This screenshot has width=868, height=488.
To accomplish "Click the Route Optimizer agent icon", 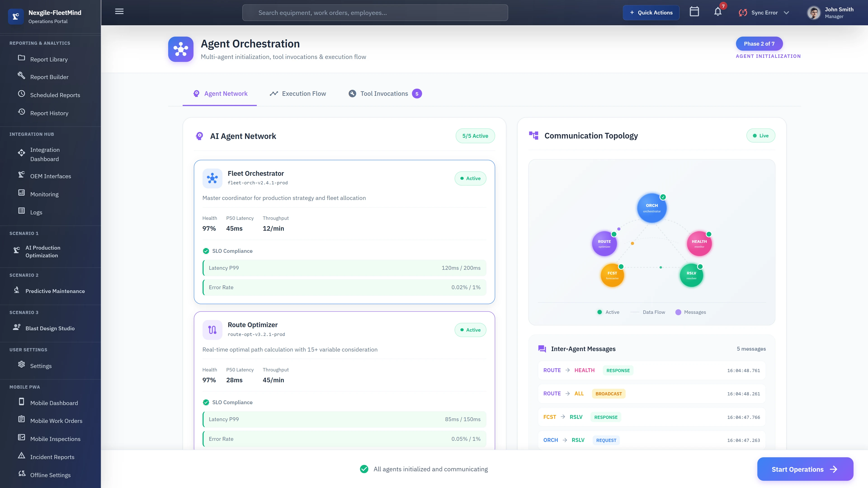I will click(212, 330).
